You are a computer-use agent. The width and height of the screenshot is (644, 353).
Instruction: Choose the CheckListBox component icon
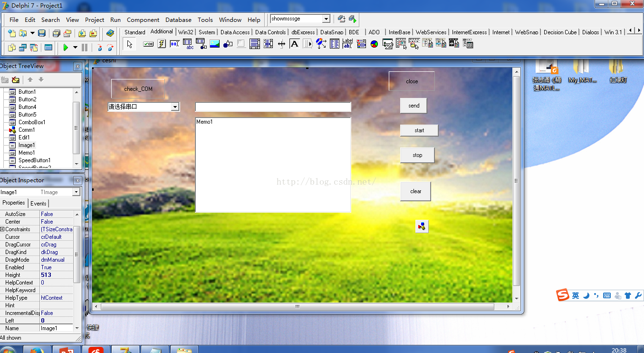[x=268, y=44]
